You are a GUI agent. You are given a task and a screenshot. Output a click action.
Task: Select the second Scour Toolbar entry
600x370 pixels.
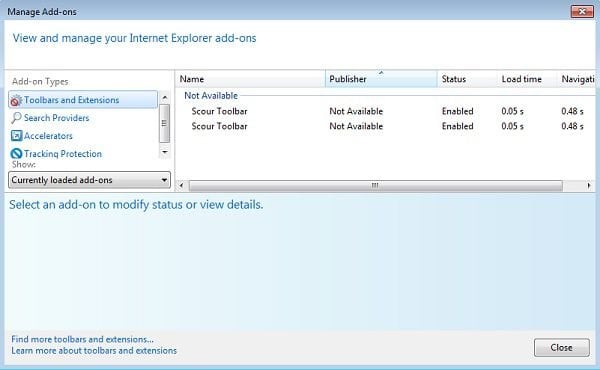click(x=219, y=126)
